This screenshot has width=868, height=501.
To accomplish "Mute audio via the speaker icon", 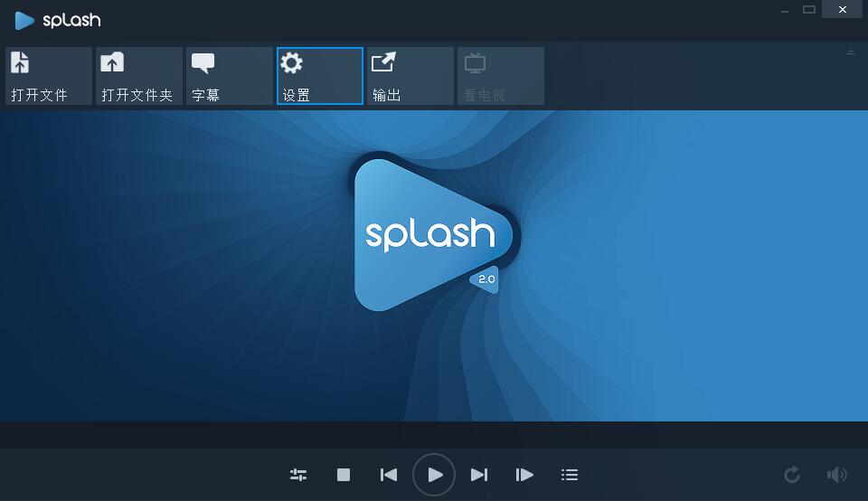I will coord(836,475).
